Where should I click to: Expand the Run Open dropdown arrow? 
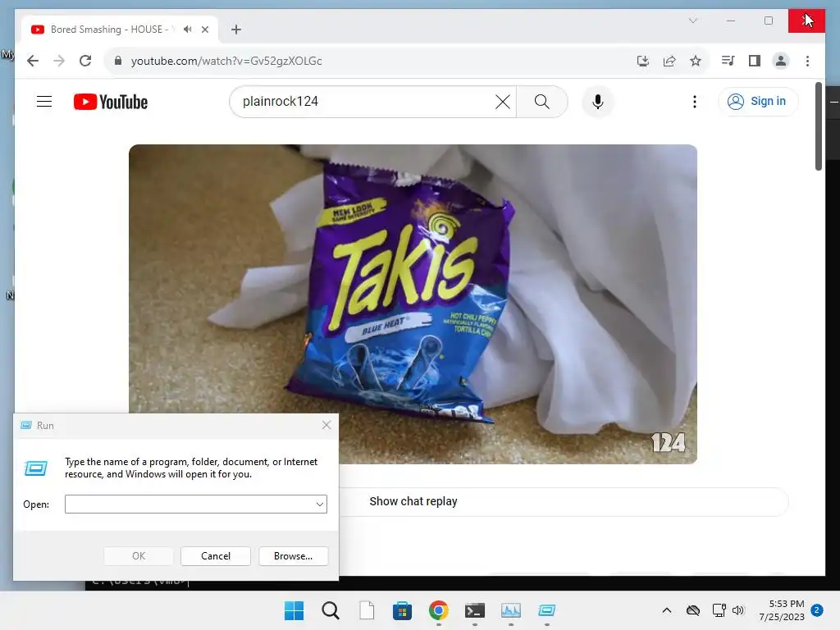320,504
